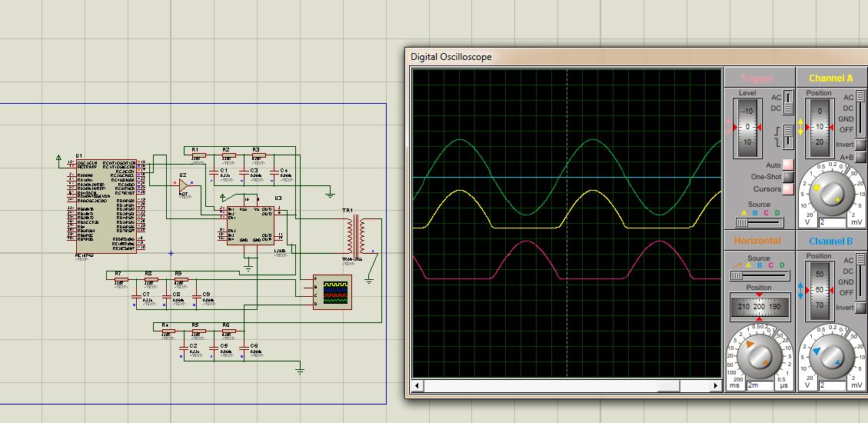Switch Trigger AC/DC coupling slider
This screenshot has height=423, width=868.
pos(788,103)
